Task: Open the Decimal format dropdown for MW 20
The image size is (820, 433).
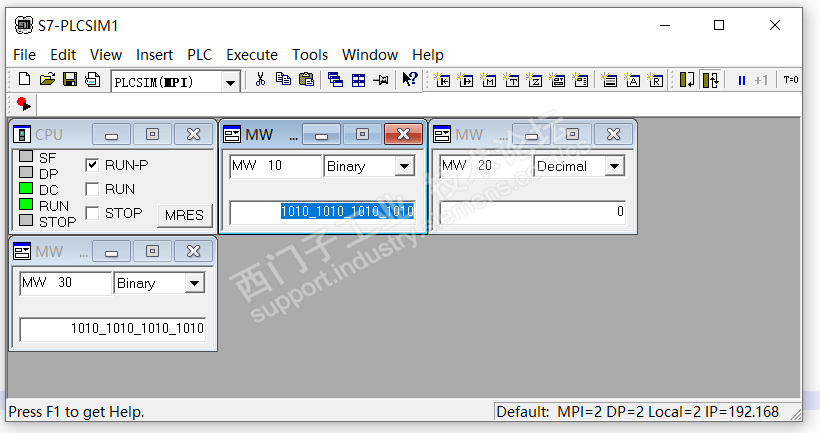Action: (614, 166)
